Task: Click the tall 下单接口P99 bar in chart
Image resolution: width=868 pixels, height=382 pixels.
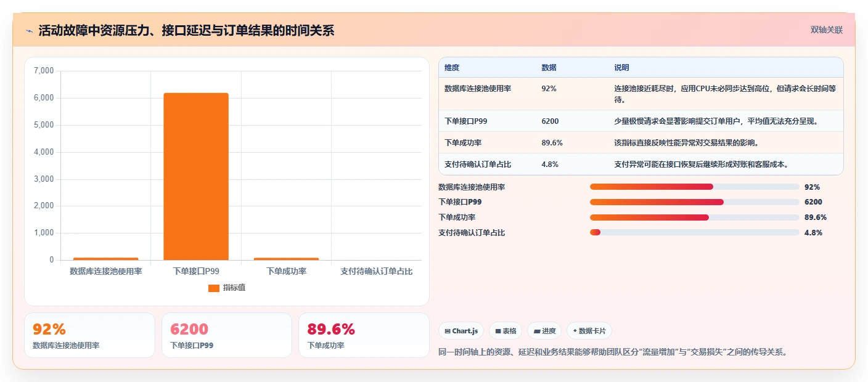Action: [x=196, y=176]
